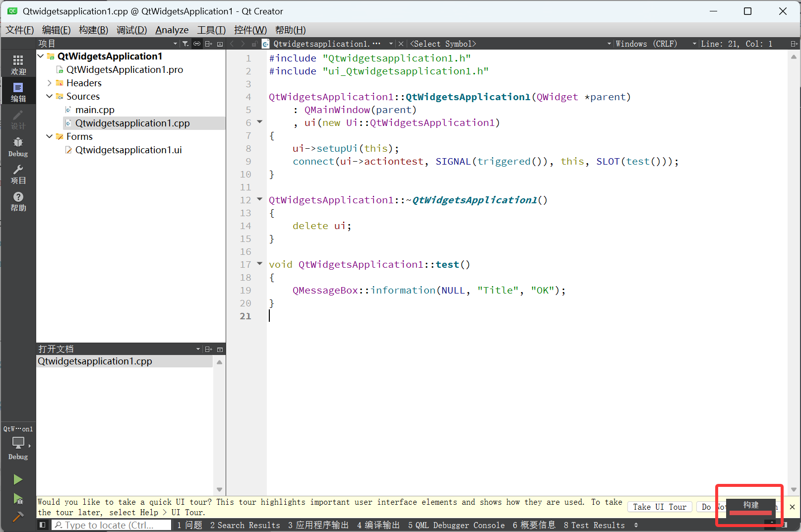Switch to 编辑 (Edit) mode
The width and height of the screenshot is (801, 532).
click(x=18, y=92)
